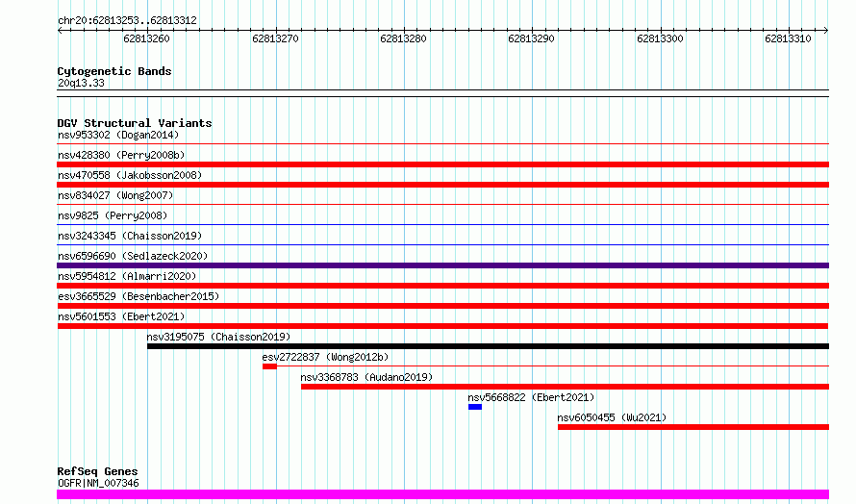Click the thin red line under nsv953302
The width and height of the screenshot is (856, 504).
coord(442,143)
